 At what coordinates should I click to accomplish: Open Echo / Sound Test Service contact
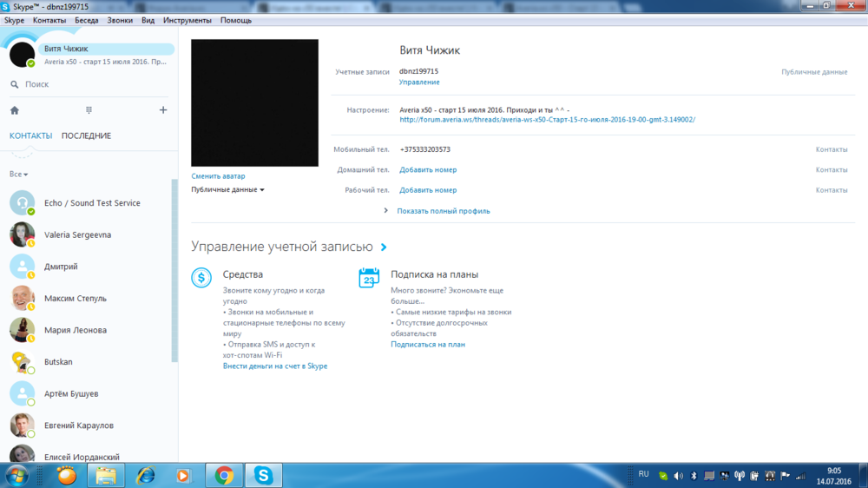coord(92,203)
